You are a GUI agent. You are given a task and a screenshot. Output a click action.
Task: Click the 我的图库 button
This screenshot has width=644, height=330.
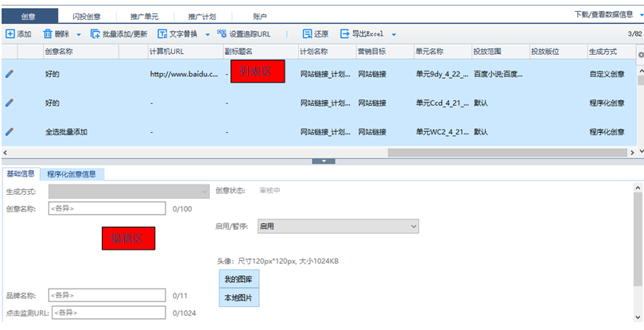pyautogui.click(x=239, y=279)
